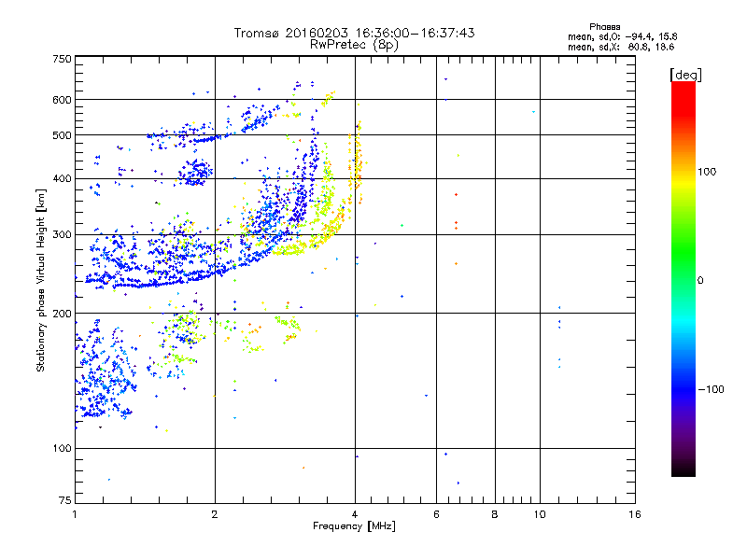
Task: Click the x-axis label '10'
Action: coord(540,514)
